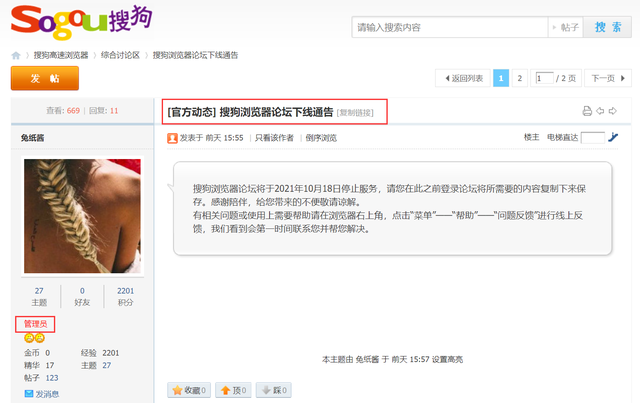Viewport: 640px width, 403px height.
Task: Click the floor jump go icon
Action: point(613,138)
